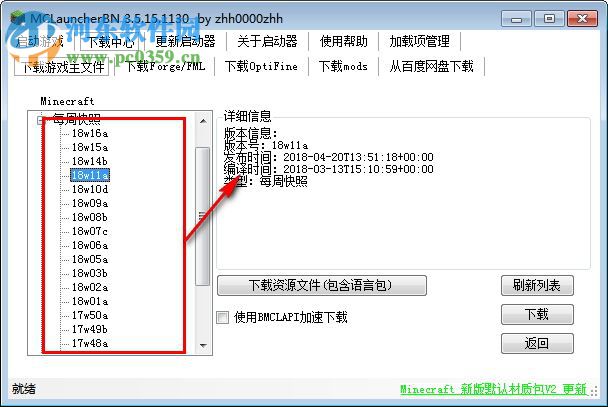Select version 18w05a
Screen dimensions: 608x407
(x=90, y=259)
